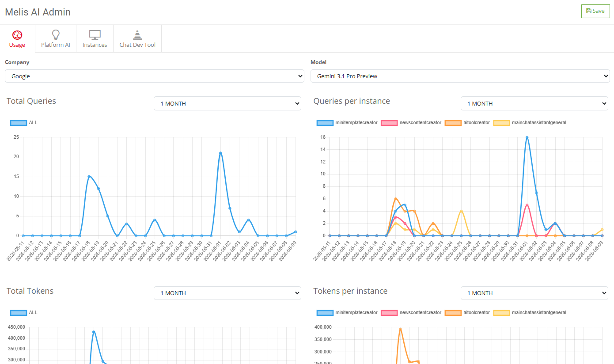Click the floppy disk icon on Save
This screenshot has width=614, height=364.
click(588, 11)
